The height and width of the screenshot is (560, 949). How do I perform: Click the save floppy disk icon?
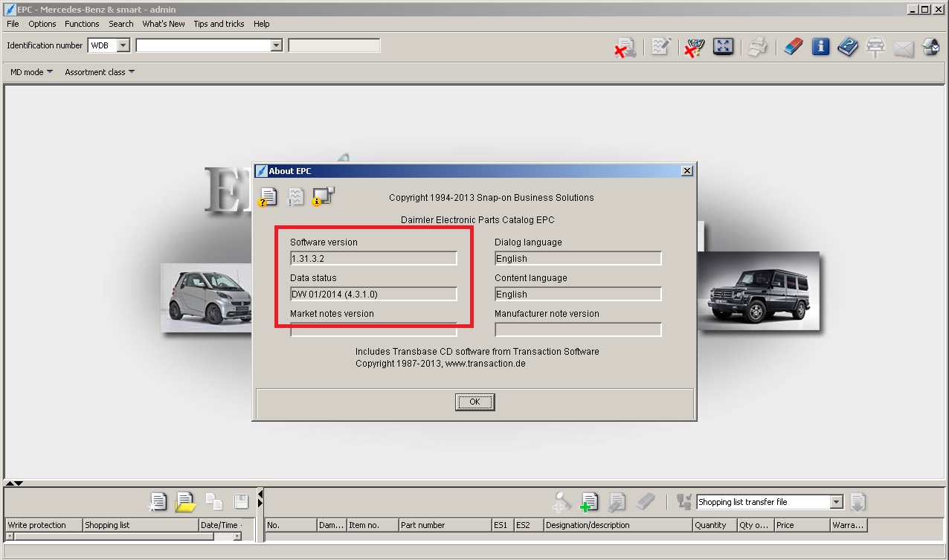point(242,502)
